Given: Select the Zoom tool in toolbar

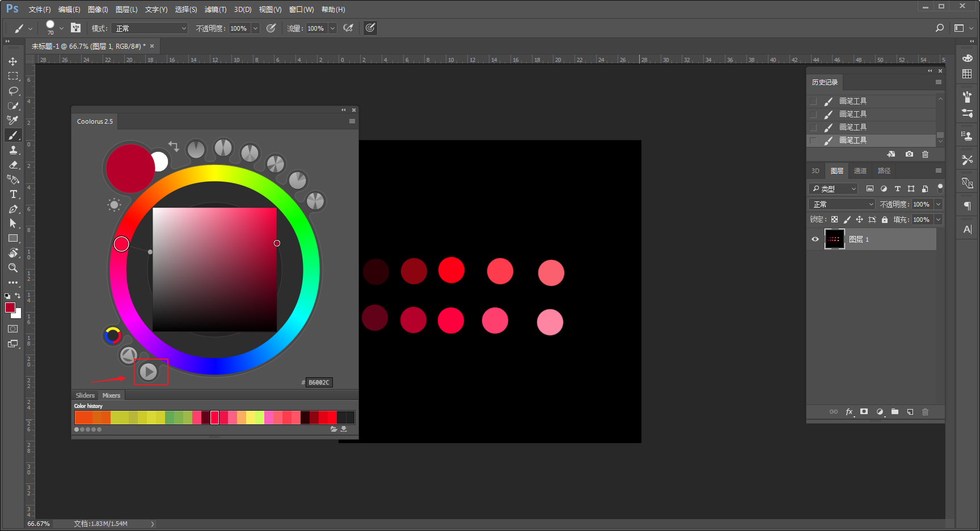Looking at the screenshot, I should (13, 268).
